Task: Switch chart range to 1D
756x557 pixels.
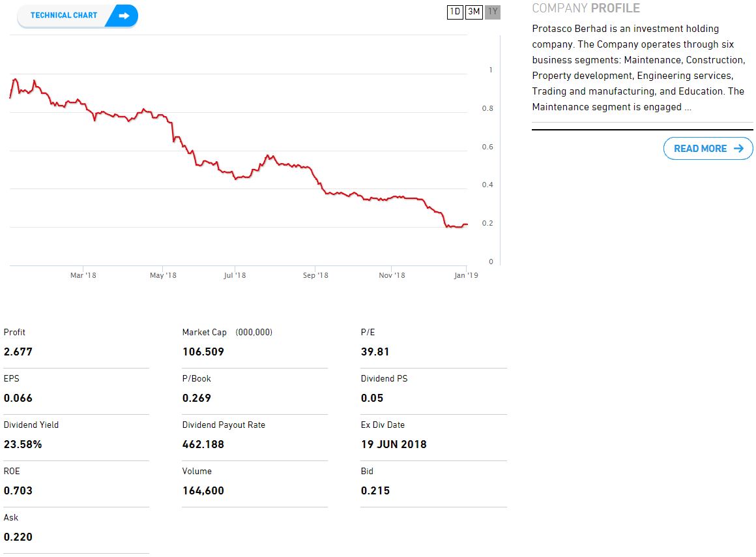Action: pos(455,12)
